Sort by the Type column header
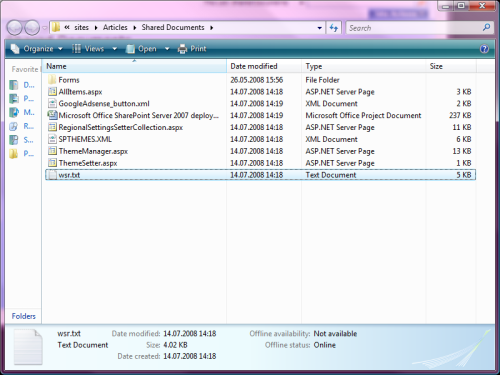 (x=364, y=66)
